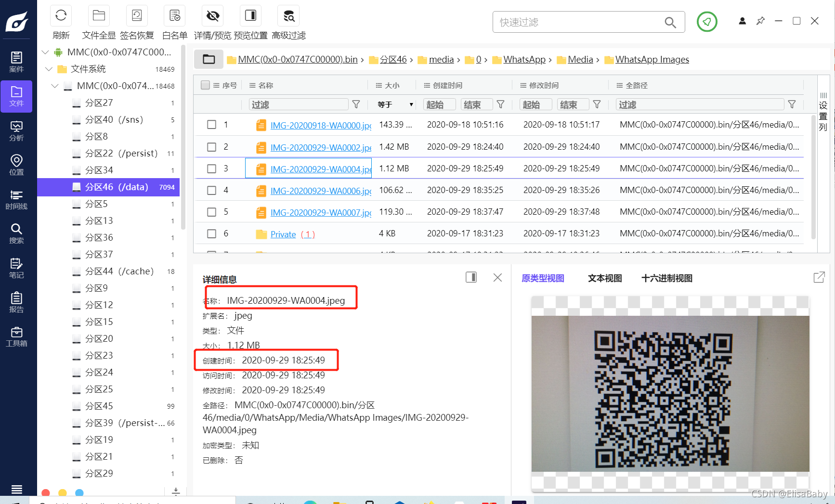Check the box for IMG-20200929-WA0006 row
Screen dimensions: 835x504
pos(211,190)
